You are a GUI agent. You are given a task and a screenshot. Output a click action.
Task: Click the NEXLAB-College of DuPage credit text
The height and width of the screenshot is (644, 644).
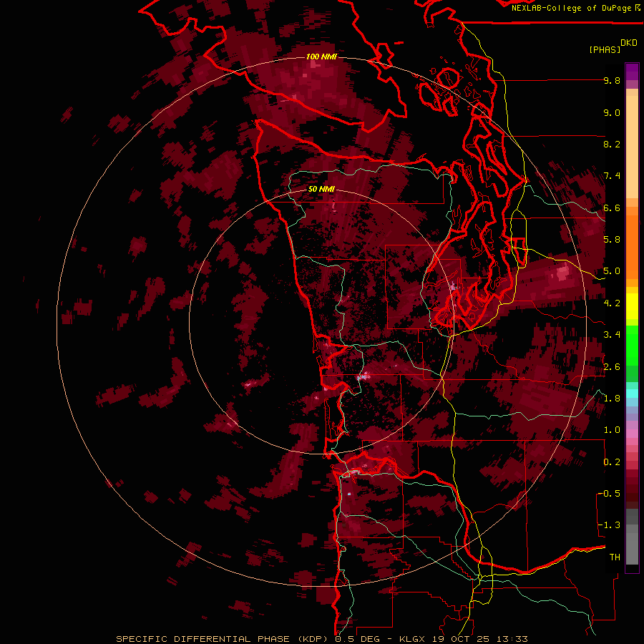572,8
